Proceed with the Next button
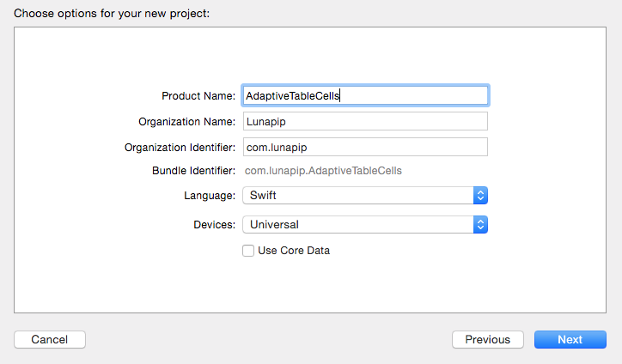622x364 pixels. [570, 339]
